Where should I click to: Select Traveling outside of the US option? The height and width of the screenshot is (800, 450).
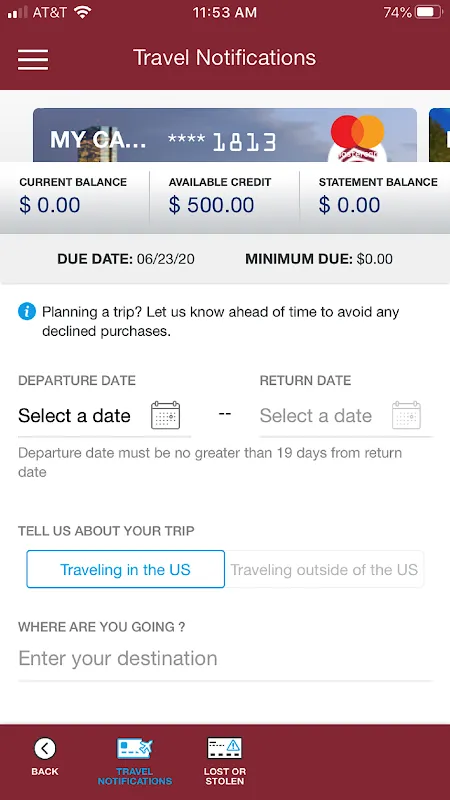(x=324, y=569)
